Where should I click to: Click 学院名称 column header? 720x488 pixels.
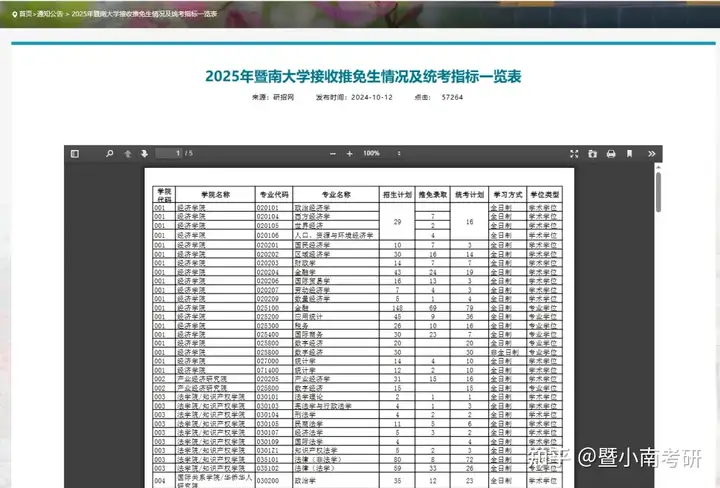coord(215,195)
